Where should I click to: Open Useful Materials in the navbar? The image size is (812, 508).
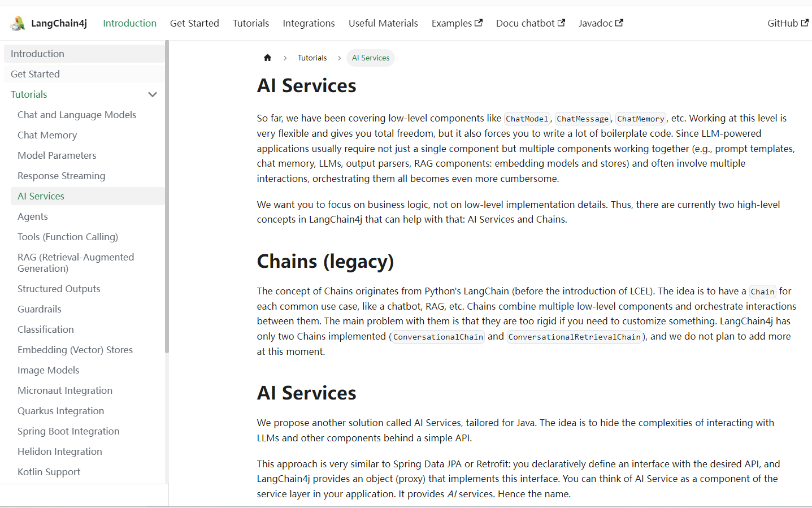[x=383, y=23]
